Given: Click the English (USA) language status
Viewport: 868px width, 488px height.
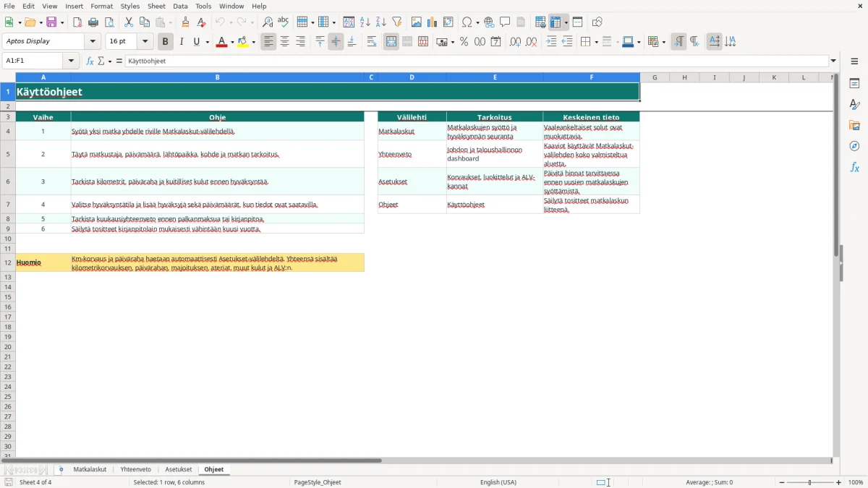Looking at the screenshot, I should click(498, 482).
